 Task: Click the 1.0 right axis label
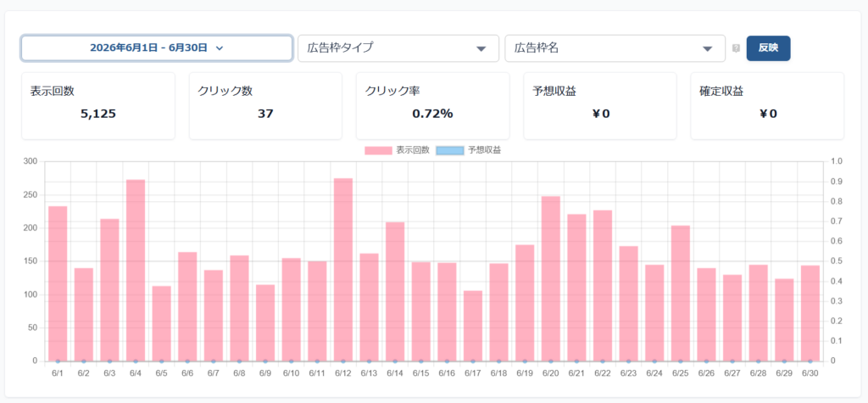tap(836, 161)
